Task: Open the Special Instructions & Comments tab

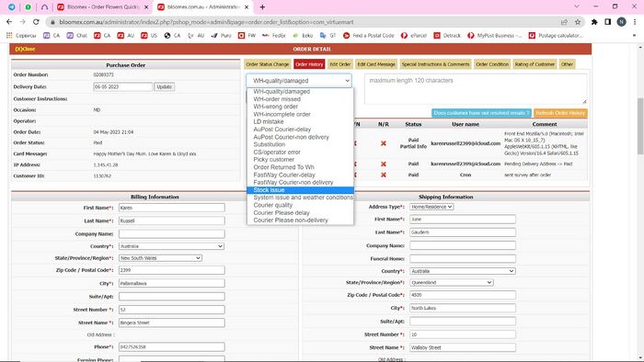Action: (x=435, y=64)
